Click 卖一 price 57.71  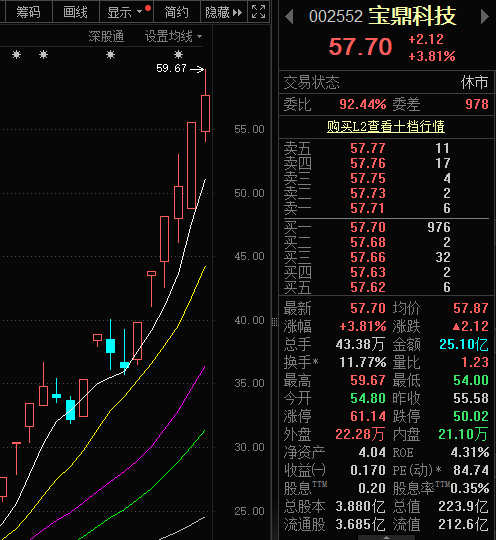click(368, 208)
